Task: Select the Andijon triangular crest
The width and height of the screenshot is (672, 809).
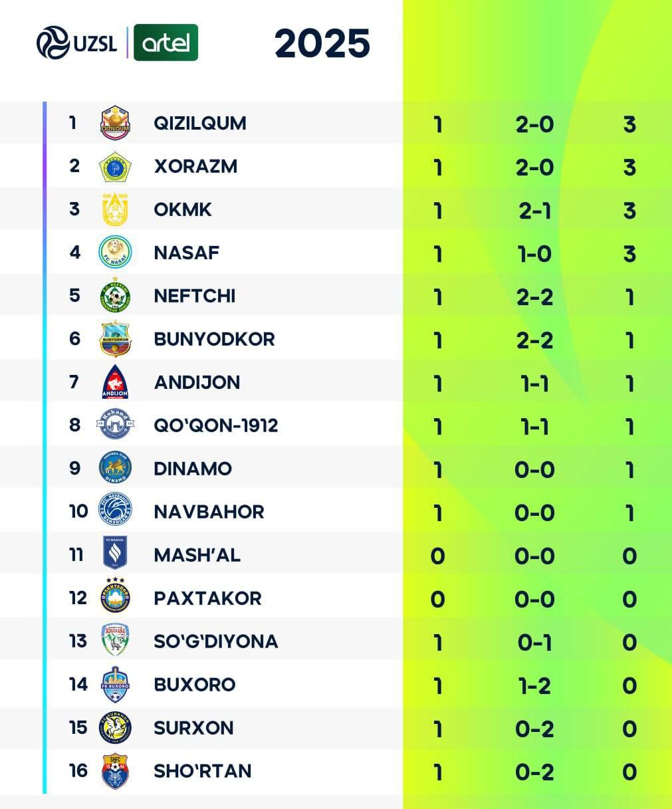Action: 116,382
